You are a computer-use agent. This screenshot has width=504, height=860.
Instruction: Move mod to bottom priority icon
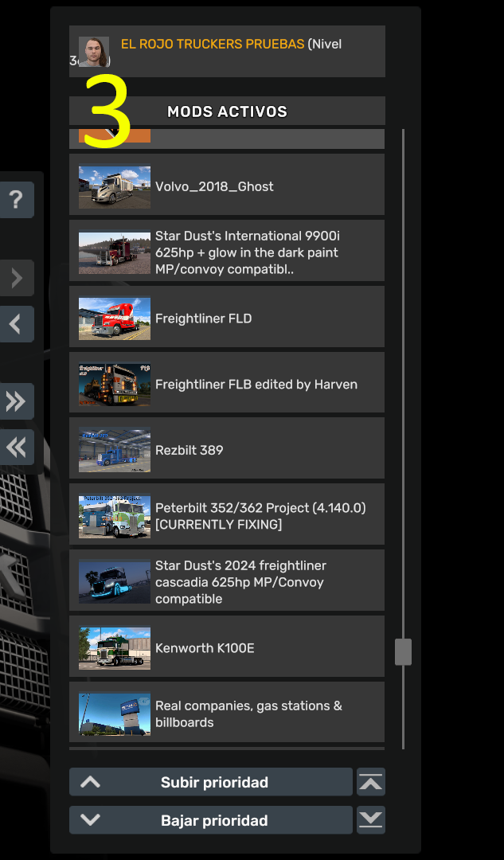coord(371,820)
